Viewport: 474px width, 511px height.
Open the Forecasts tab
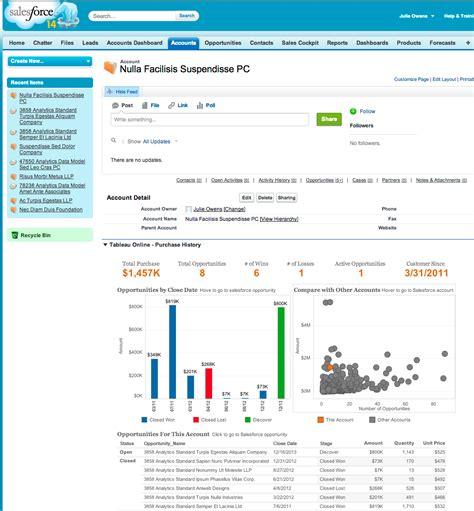pyautogui.click(x=442, y=43)
